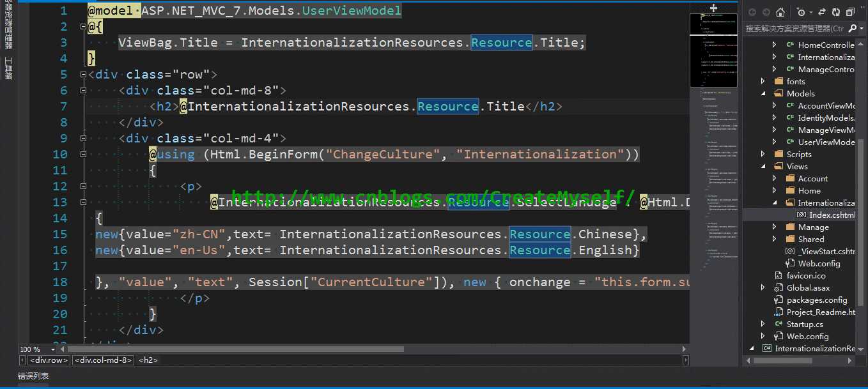
Task: Click the packages.config file icon
Action: pos(779,300)
